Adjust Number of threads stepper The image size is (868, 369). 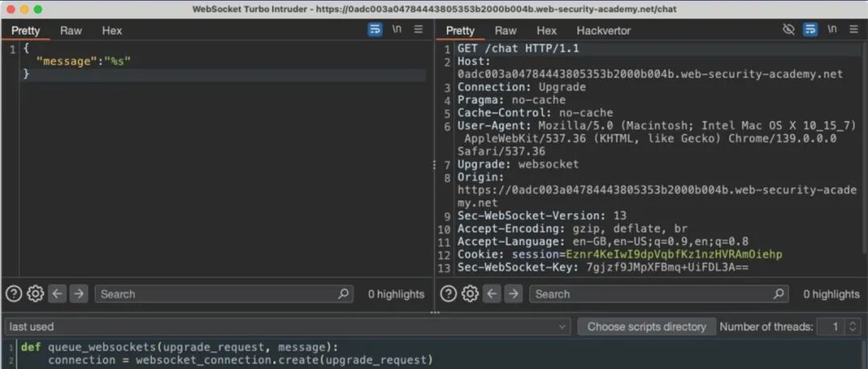tap(853, 327)
